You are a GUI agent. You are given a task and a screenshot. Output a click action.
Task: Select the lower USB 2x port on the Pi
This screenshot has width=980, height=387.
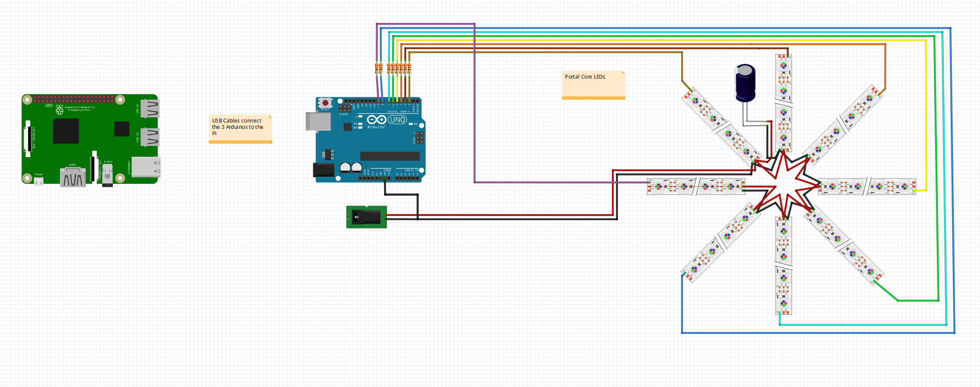150,137
